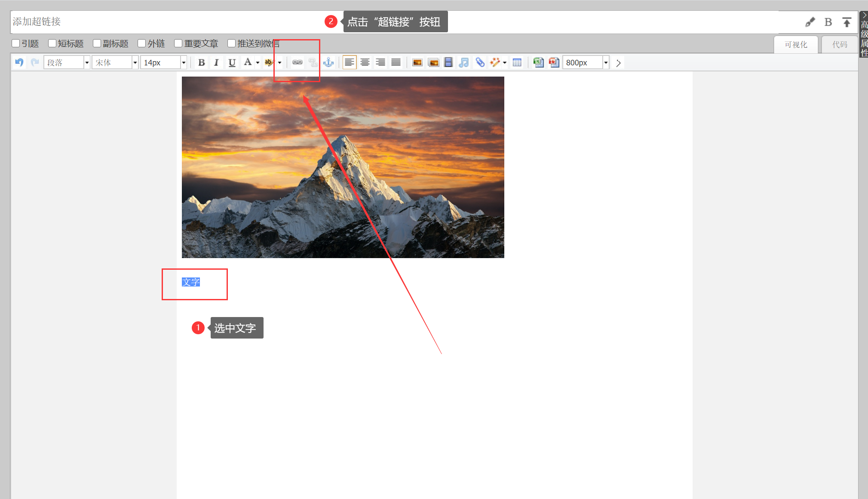The width and height of the screenshot is (868, 499).
Task: Mark as 重要文章
Action: click(178, 43)
